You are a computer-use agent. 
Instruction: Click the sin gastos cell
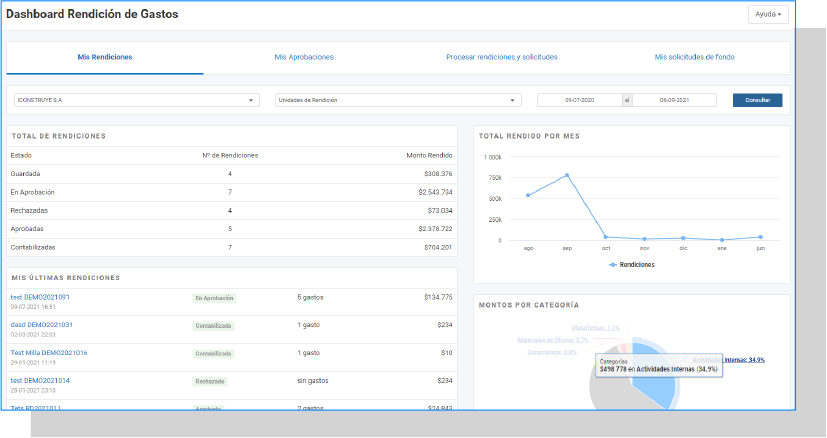click(312, 380)
